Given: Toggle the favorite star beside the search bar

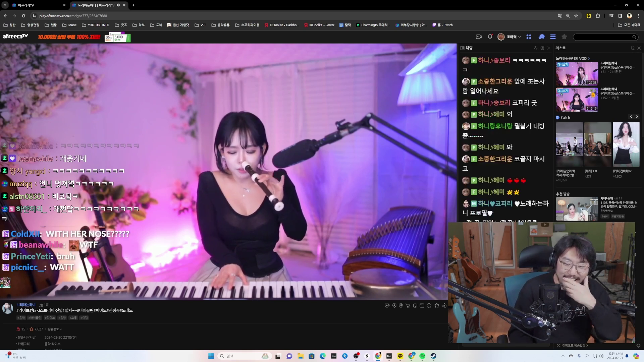Looking at the screenshot, I should click(565, 37).
